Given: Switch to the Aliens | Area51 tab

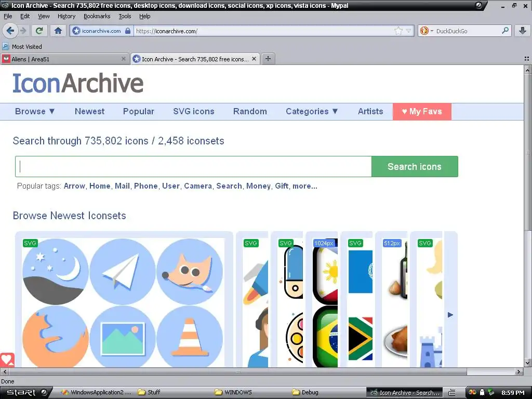Looking at the screenshot, I should click(x=64, y=59).
